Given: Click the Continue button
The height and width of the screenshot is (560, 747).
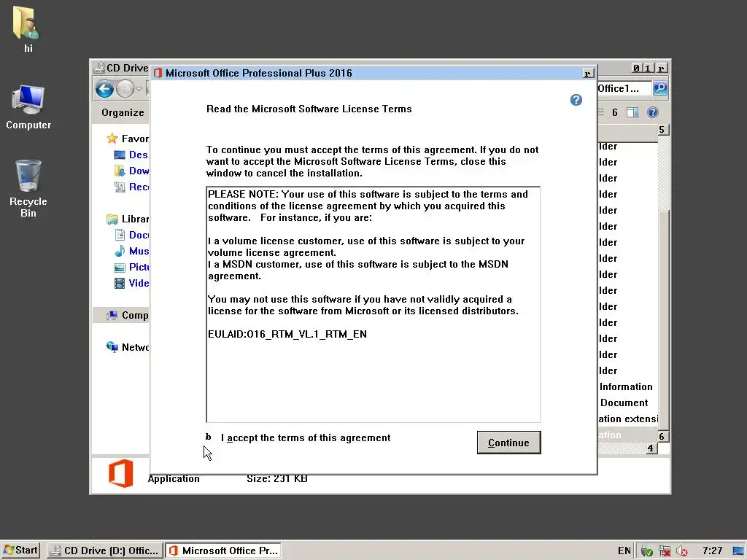Looking at the screenshot, I should coord(508,443).
